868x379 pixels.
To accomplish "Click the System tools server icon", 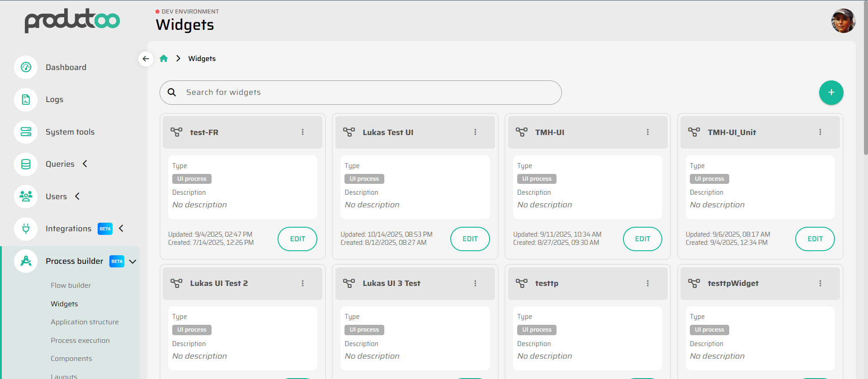I will pos(26,132).
